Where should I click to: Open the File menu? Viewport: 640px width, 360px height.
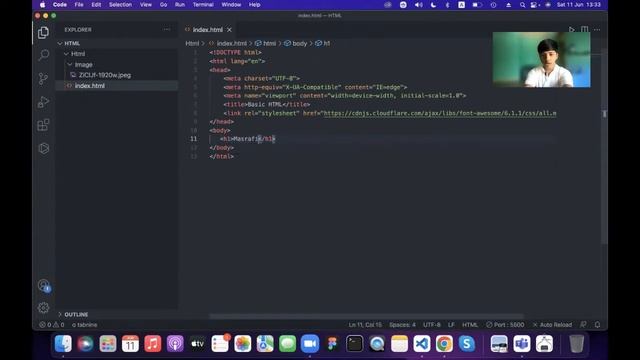coord(79,4)
